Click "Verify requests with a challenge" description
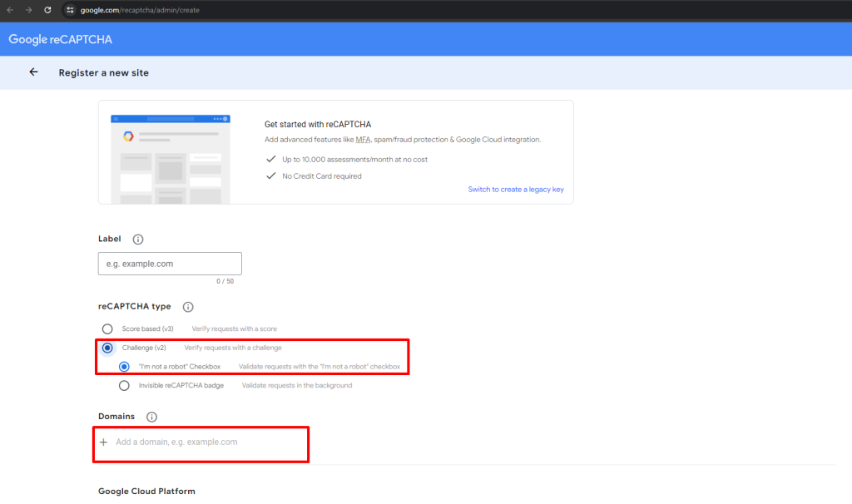This screenshot has width=852, height=504. (233, 348)
